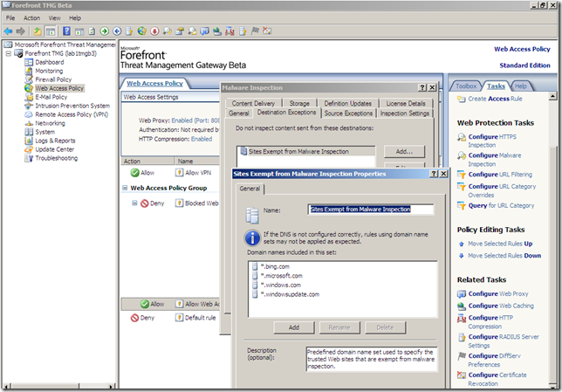Select E-Mail Policy in the console tree
The width and height of the screenshot is (562, 392).
coord(51,97)
